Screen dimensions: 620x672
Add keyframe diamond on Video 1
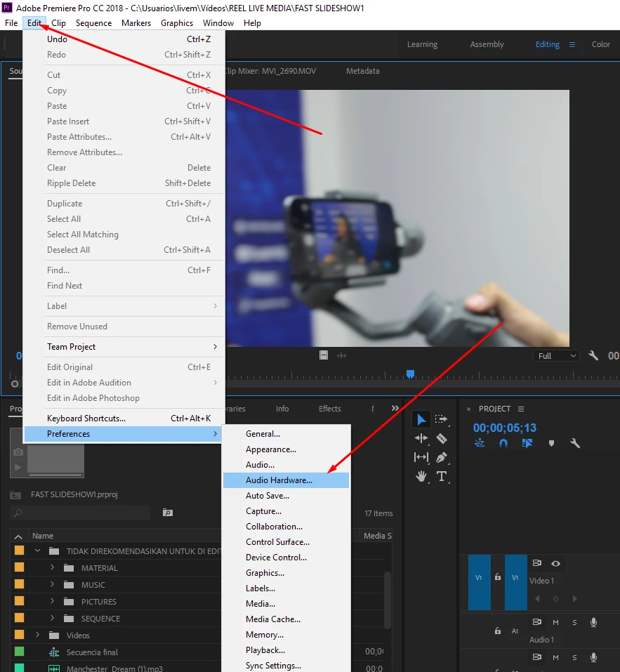click(555, 599)
